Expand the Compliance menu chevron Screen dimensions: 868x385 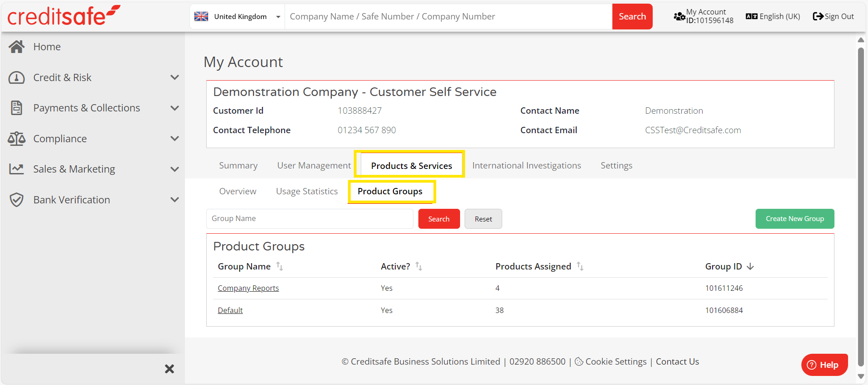point(175,139)
